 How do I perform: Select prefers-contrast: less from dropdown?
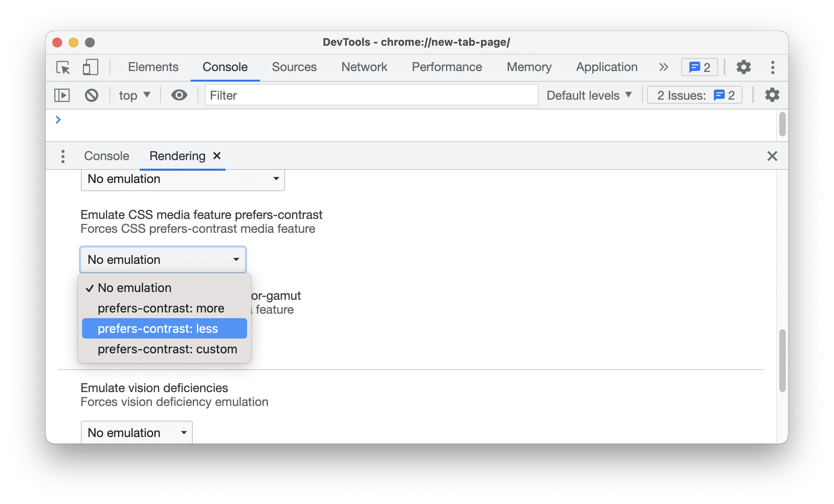(157, 328)
